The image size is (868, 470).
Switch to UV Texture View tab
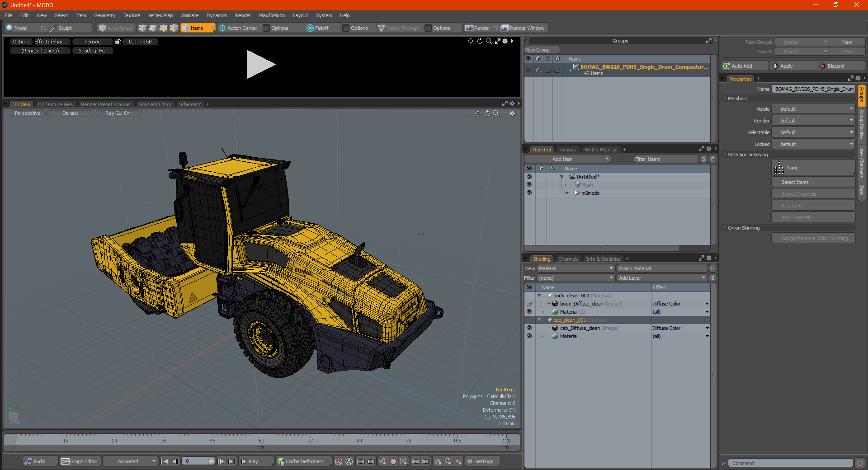(56, 104)
